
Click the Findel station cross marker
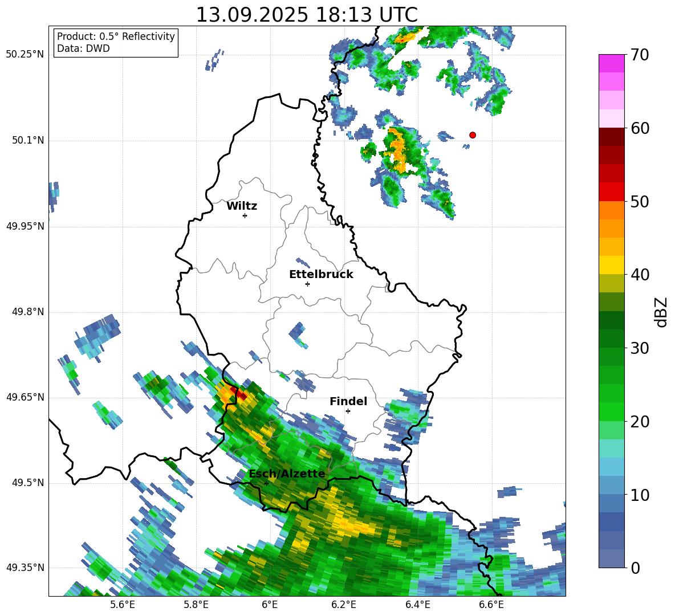(348, 411)
